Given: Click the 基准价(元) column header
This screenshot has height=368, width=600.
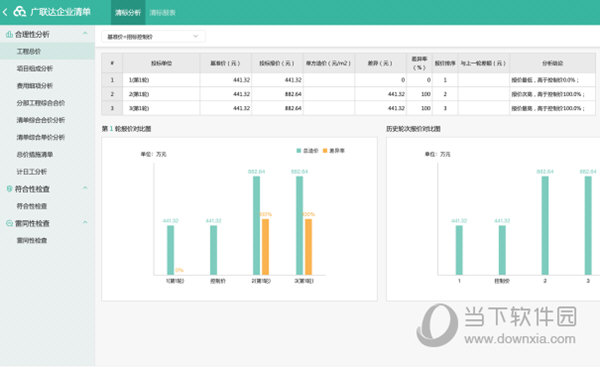Looking at the screenshot, I should (x=225, y=63).
